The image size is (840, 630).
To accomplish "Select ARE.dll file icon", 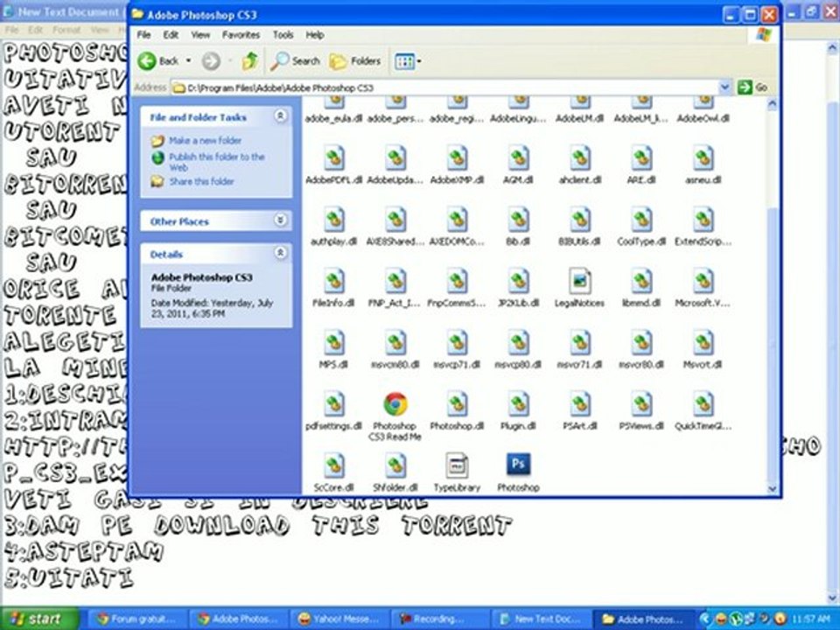I will click(x=641, y=158).
